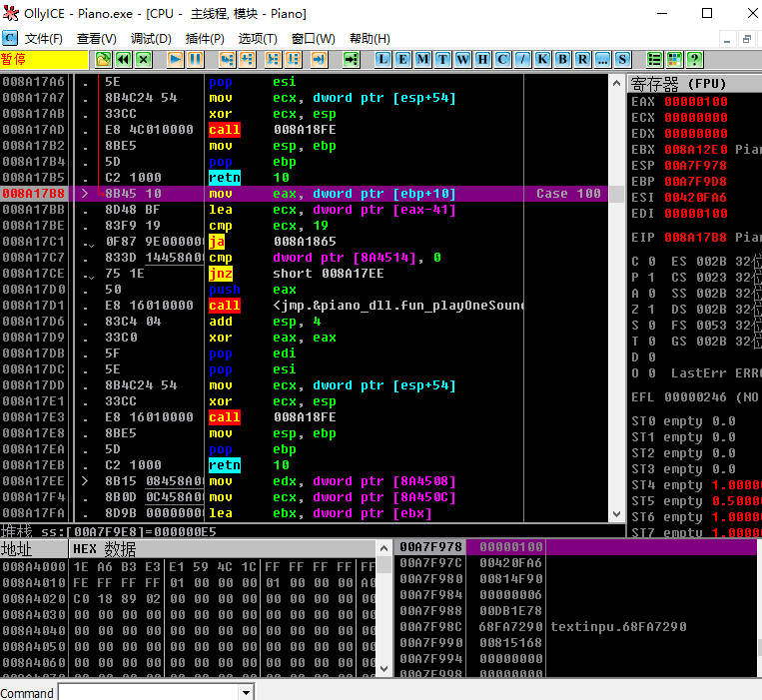Screen dimensions: 762x700
Task: Open Source window with S button
Action: click(622, 60)
